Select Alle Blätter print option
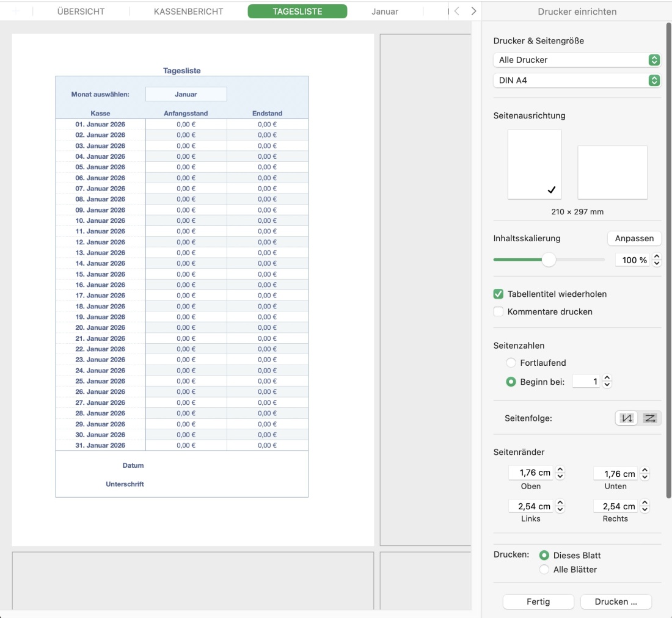Screen dimensions: 672x618 (544, 570)
